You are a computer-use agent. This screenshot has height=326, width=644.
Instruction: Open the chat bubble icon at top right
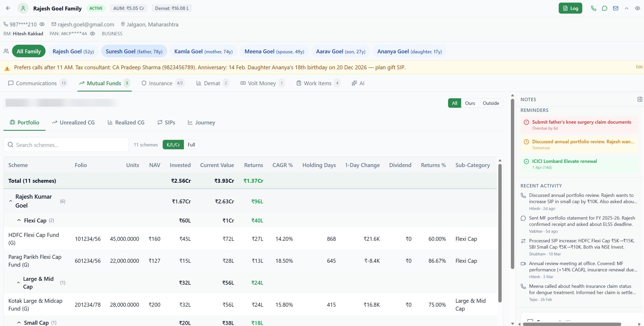(604, 8)
